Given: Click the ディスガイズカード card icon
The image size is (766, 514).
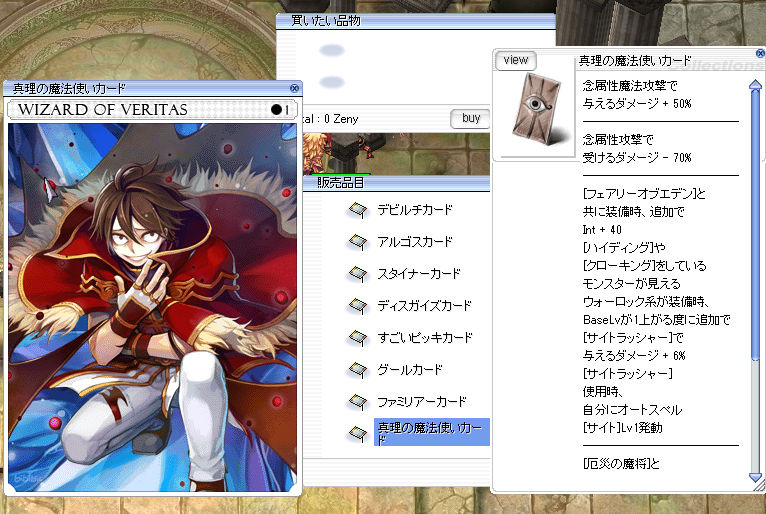Looking at the screenshot, I should [x=357, y=306].
